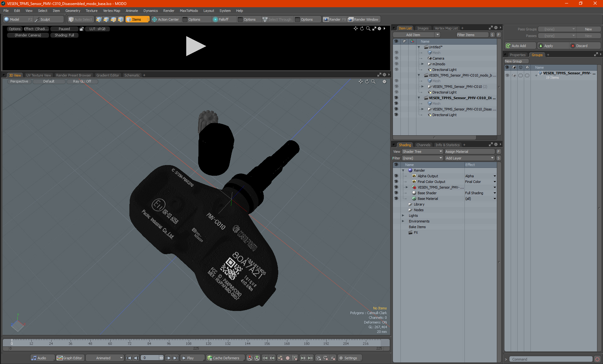Viewport: 603px width, 364px height.
Task: Open the Shader Tree view dropdown
Action: (422, 152)
